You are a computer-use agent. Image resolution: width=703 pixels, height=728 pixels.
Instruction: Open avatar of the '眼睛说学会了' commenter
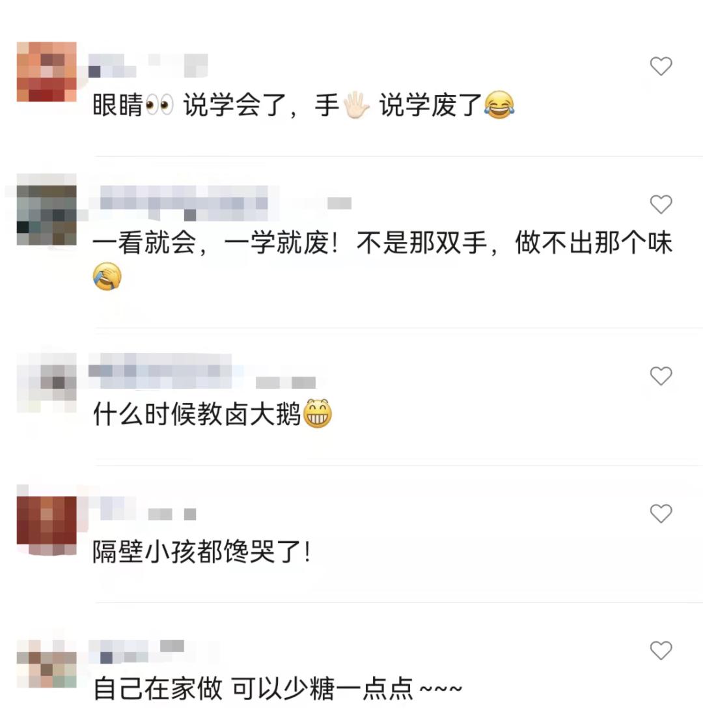(x=46, y=72)
